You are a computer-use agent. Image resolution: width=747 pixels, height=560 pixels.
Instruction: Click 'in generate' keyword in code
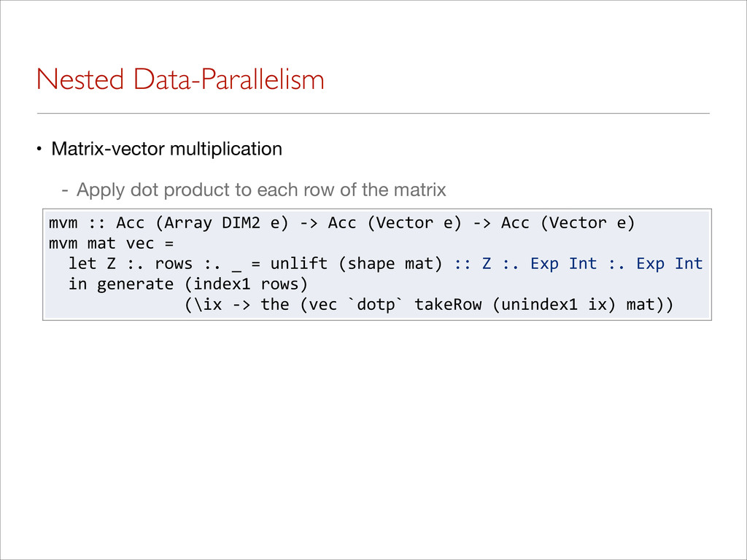point(121,284)
